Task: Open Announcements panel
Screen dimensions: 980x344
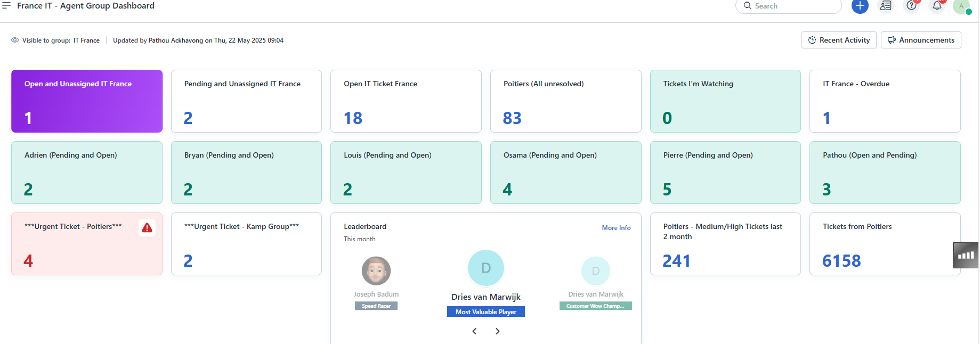Action: pyautogui.click(x=921, y=40)
